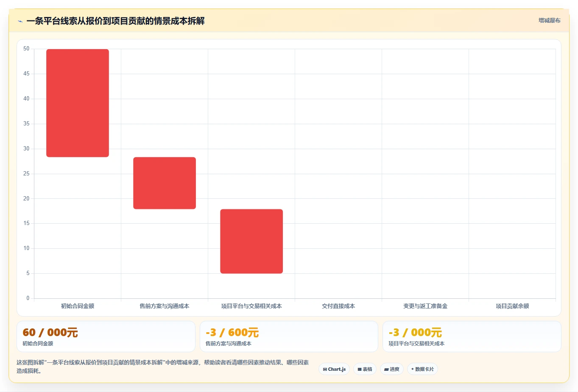This screenshot has height=392, width=578.
Task: Click the description paragraph starting with 这张图拆解
Action: pyautogui.click(x=163, y=367)
